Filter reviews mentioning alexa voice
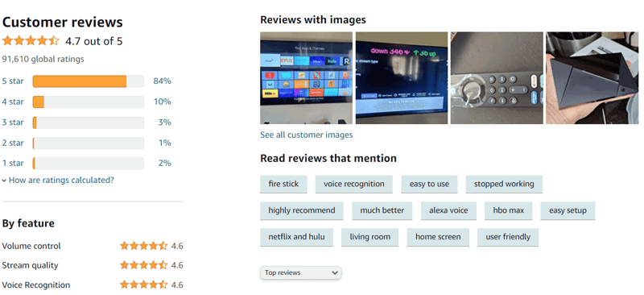644x295 pixels. [x=448, y=210]
